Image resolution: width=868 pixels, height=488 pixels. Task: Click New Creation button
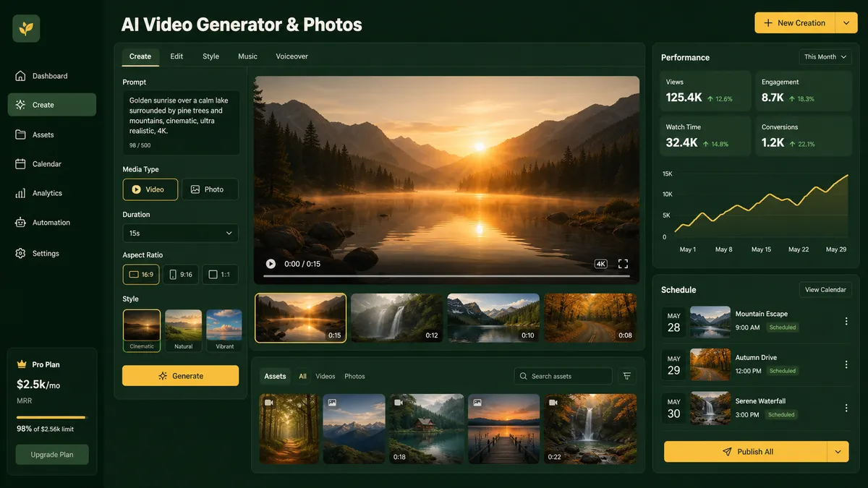click(x=795, y=23)
